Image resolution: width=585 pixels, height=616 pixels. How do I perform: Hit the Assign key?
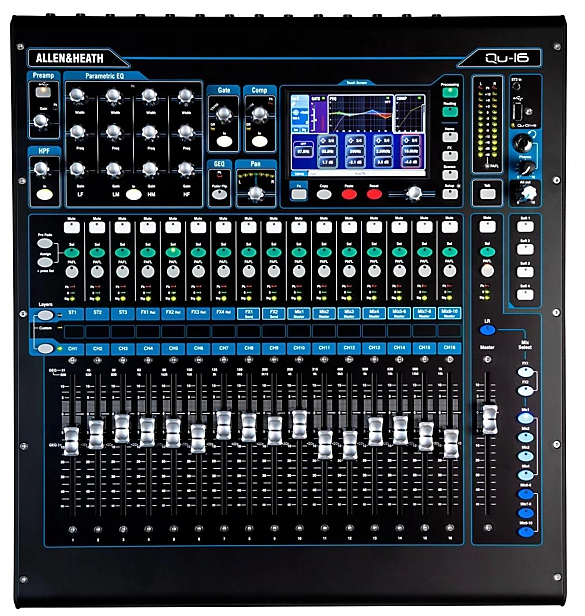pos(45,262)
